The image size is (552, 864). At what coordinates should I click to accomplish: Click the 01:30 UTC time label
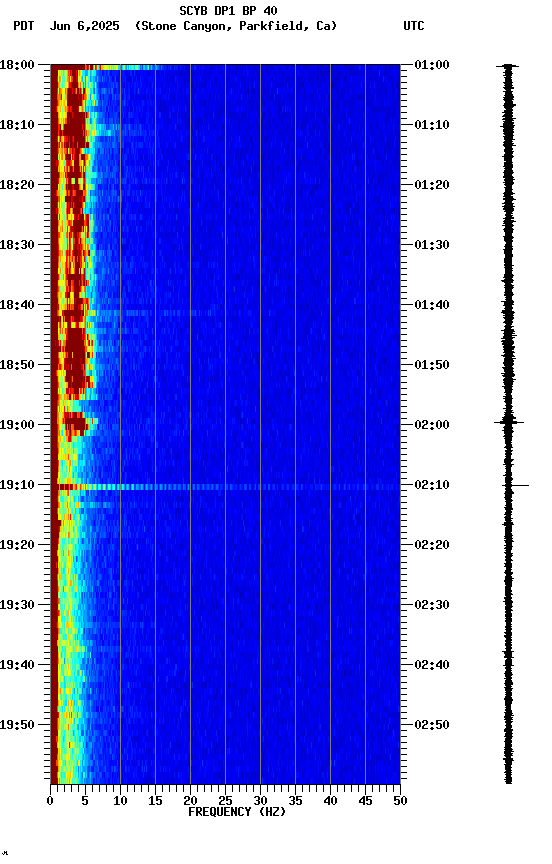pyautogui.click(x=432, y=245)
